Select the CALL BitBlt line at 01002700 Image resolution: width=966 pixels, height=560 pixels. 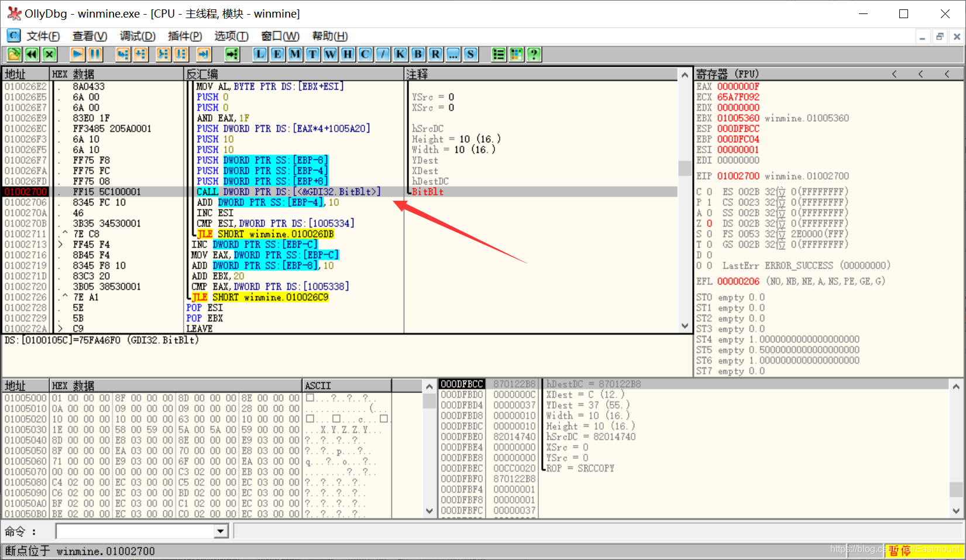click(339, 192)
